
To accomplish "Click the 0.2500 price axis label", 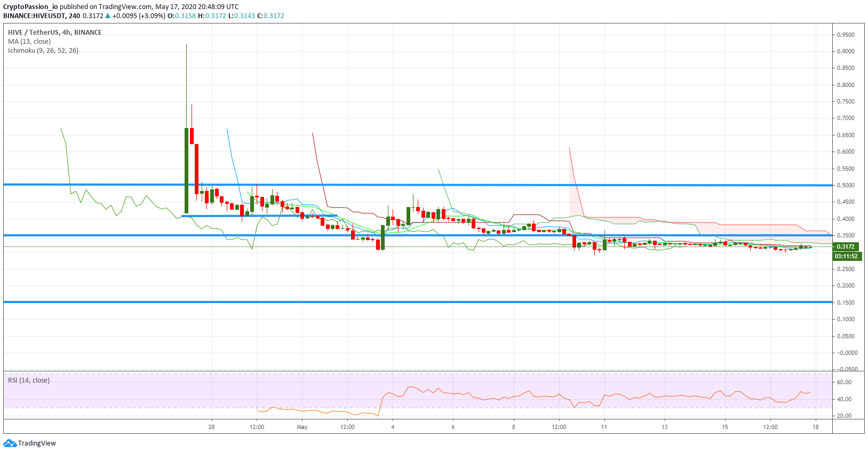I will click(x=846, y=269).
